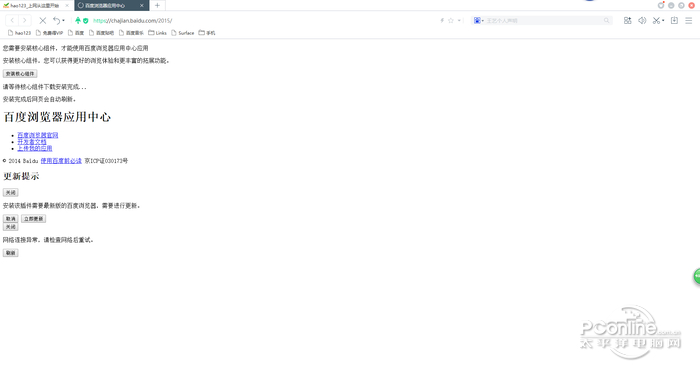Image resolution: width=700 pixels, height=379 pixels.
Task: Open the 免费领VIP bookmark
Action: 49,33
